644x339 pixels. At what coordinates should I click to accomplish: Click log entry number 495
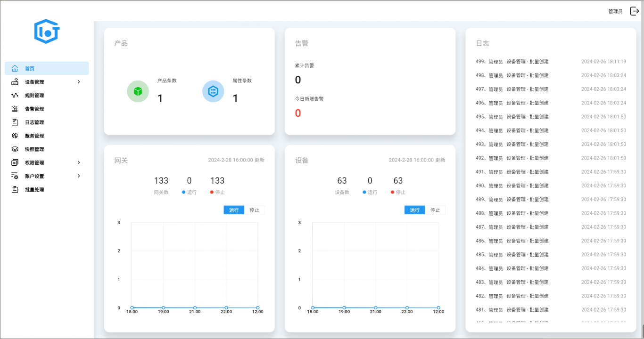click(551, 117)
